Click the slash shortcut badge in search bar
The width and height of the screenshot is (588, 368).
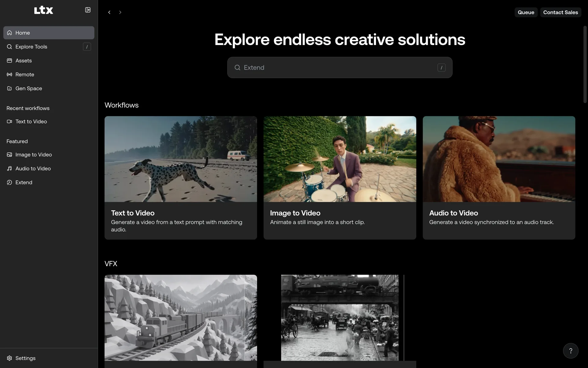click(441, 67)
